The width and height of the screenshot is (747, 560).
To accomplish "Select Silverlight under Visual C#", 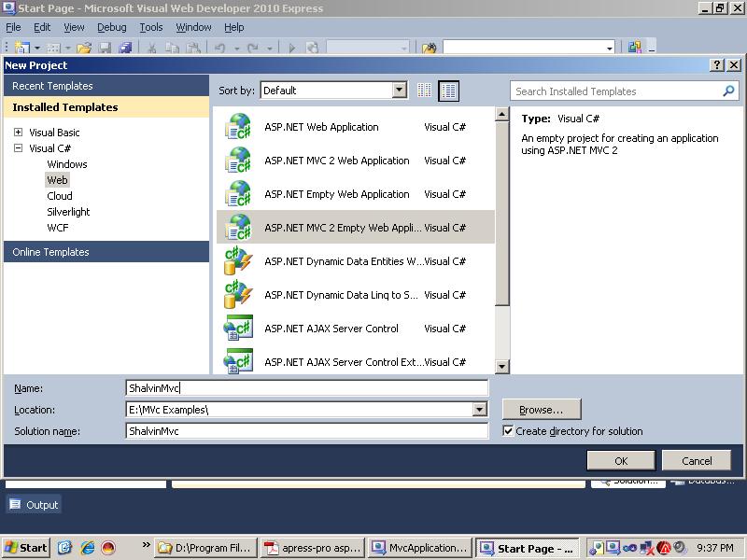I will click(68, 212).
